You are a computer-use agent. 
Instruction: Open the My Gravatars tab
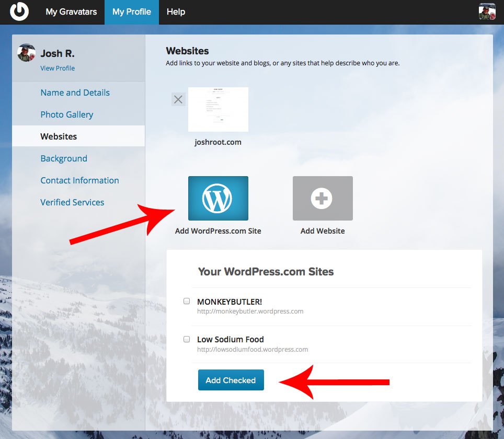click(71, 12)
